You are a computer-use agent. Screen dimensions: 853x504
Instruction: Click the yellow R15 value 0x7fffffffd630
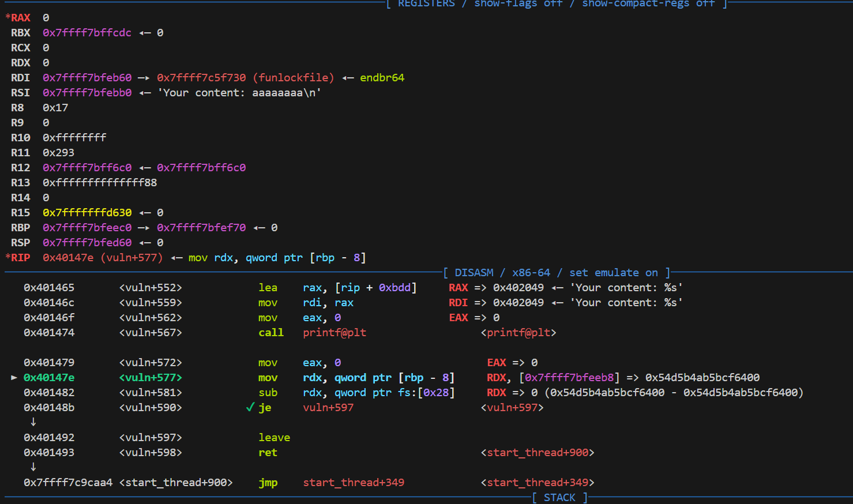tap(87, 213)
